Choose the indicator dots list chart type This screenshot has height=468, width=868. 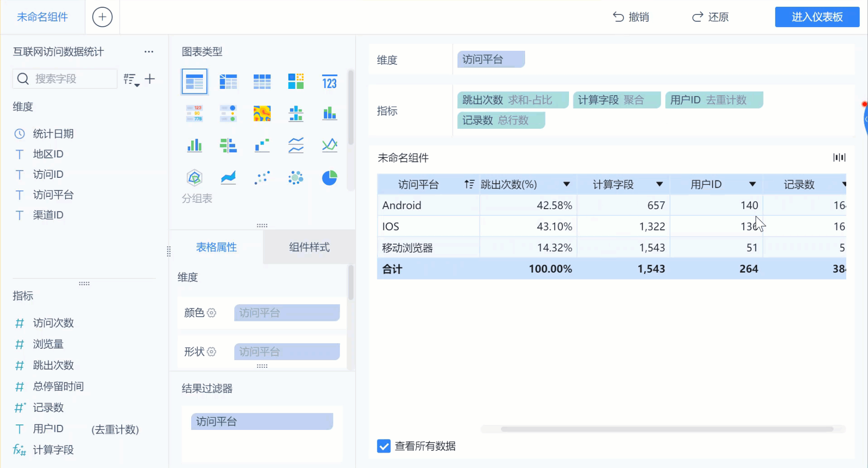[x=228, y=113]
